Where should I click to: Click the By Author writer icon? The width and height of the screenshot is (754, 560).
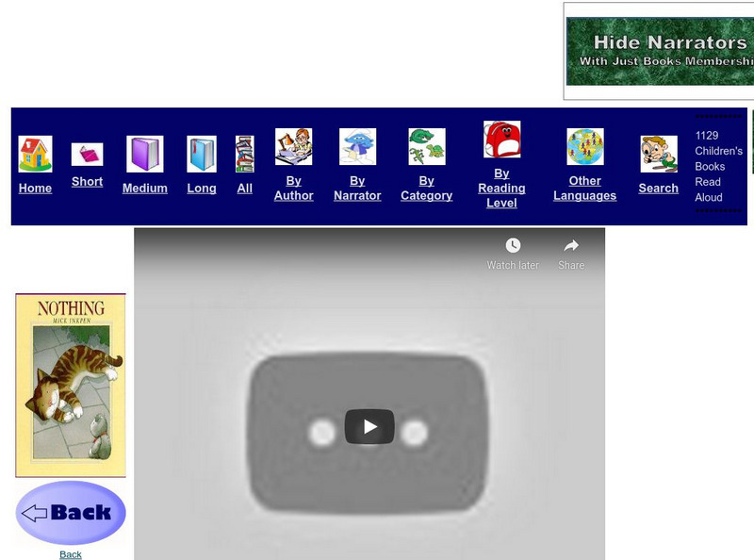click(293, 147)
